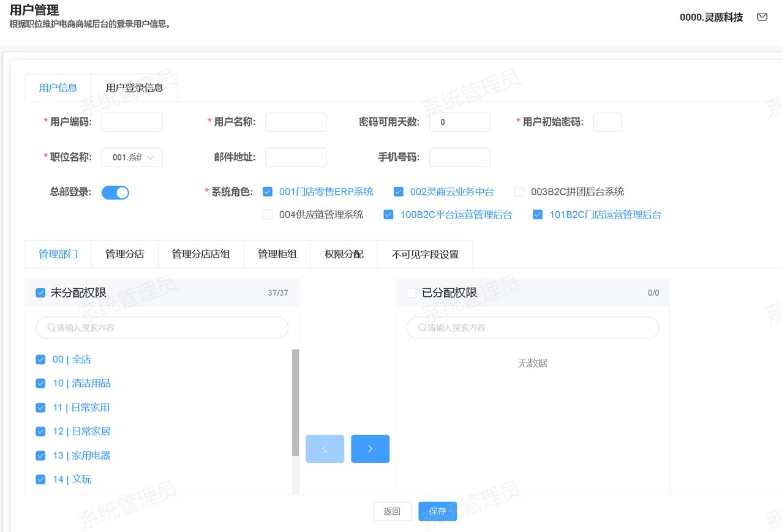Viewport: 782px width, 532px height.
Task: Uncheck 14 | 文玩 department
Action: point(40,479)
